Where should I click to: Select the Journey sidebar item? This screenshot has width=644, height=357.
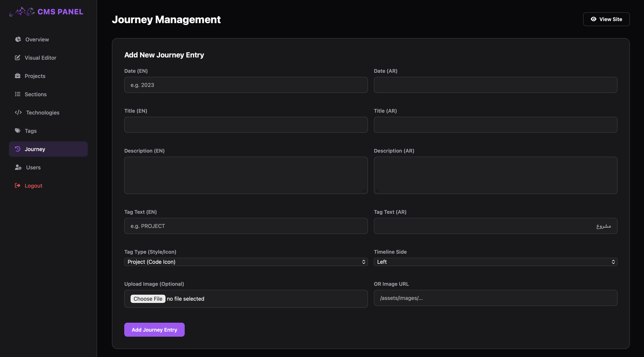[48, 149]
